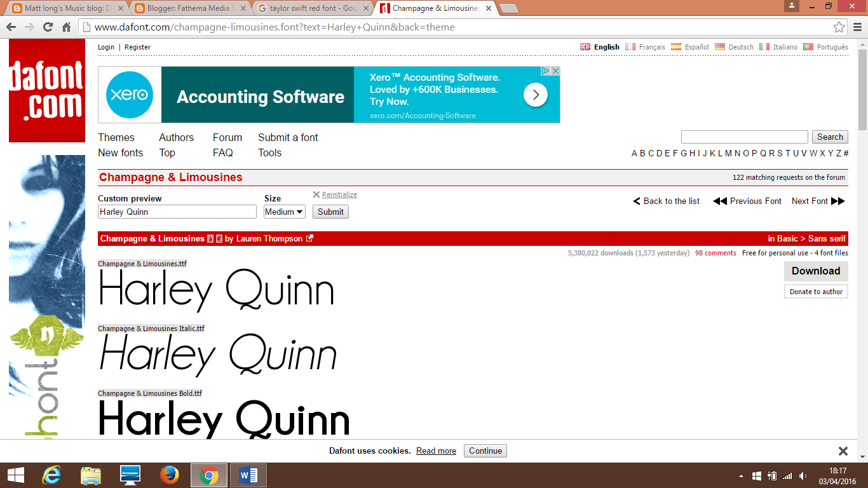Download the Champagne & Limousines font

816,271
